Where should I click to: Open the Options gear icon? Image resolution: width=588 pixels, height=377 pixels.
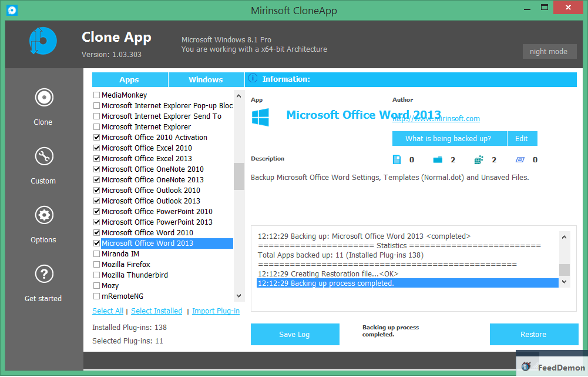(44, 215)
